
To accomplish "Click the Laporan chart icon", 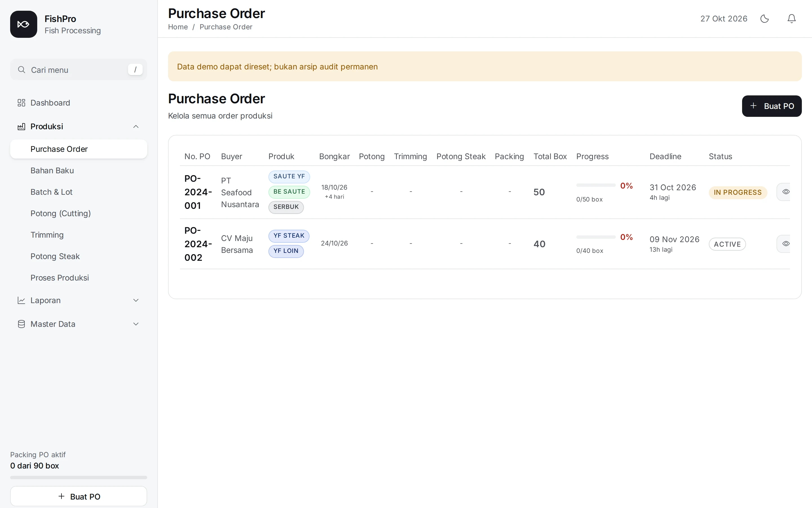I will (x=21, y=300).
